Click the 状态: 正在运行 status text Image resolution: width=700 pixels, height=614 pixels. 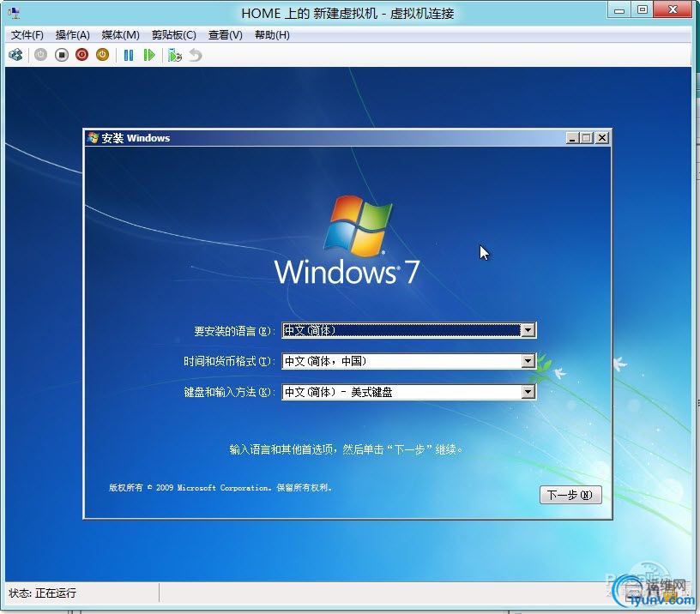pyautogui.click(x=42, y=593)
